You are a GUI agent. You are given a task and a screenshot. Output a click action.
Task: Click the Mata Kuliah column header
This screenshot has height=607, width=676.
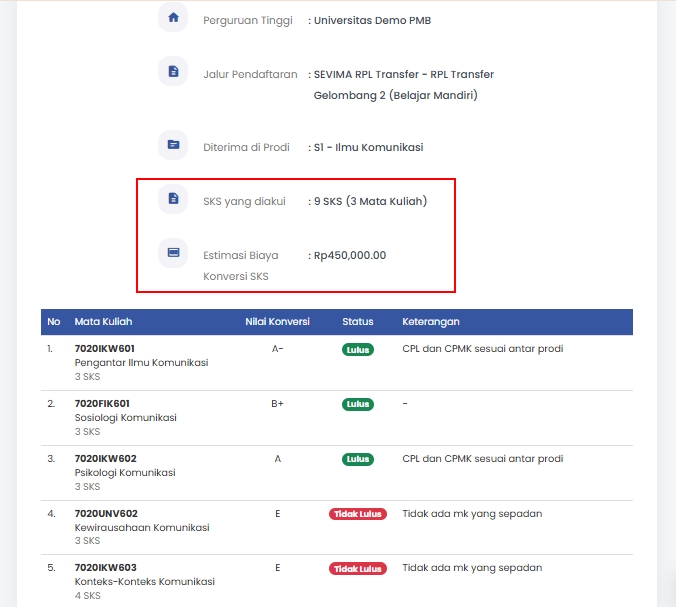pos(103,322)
